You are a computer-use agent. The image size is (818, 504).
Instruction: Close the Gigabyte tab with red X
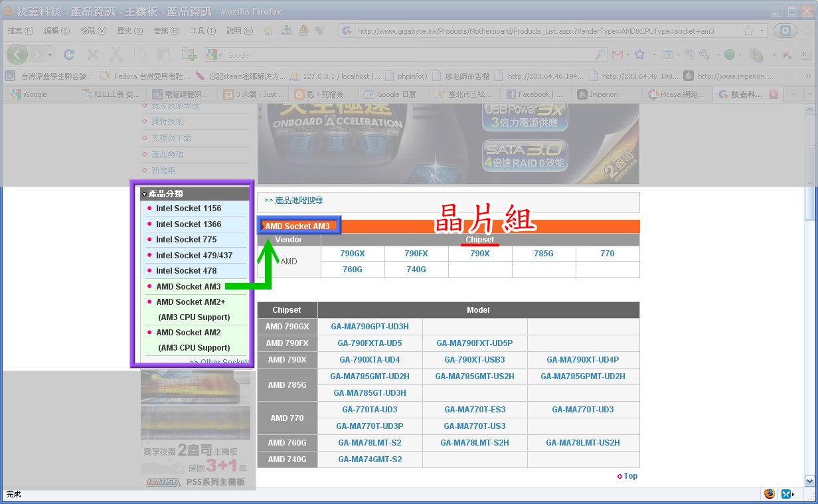click(773, 94)
